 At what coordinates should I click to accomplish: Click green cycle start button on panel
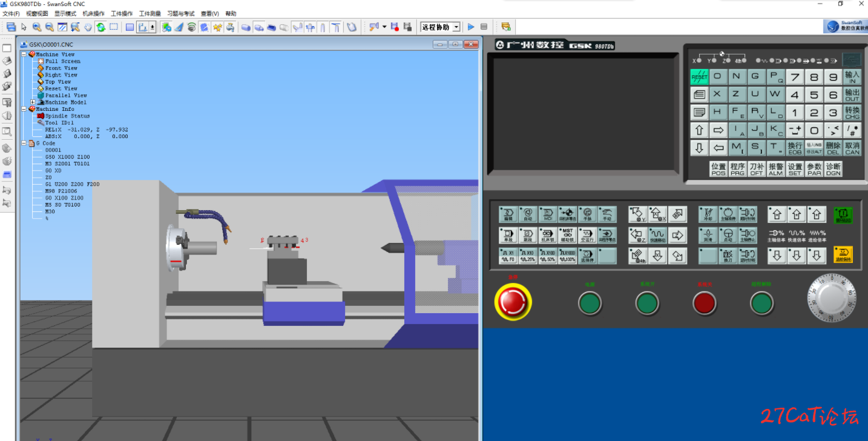pos(843,215)
